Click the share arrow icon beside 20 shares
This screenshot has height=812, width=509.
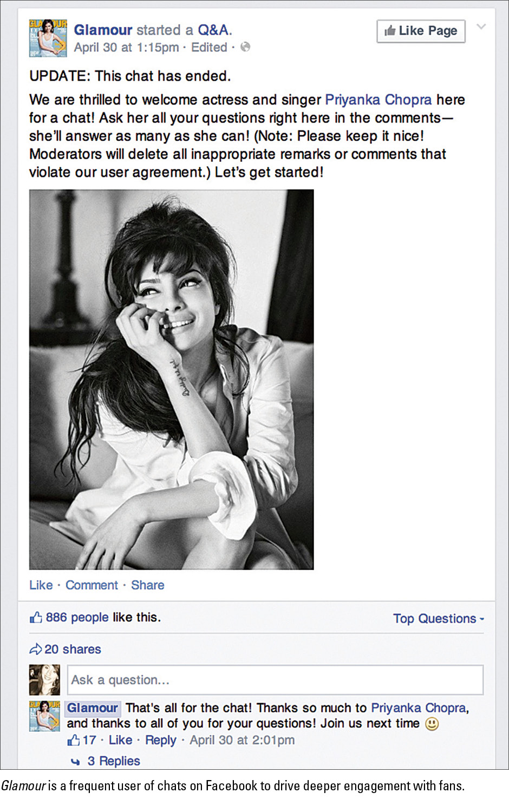[x=36, y=649]
